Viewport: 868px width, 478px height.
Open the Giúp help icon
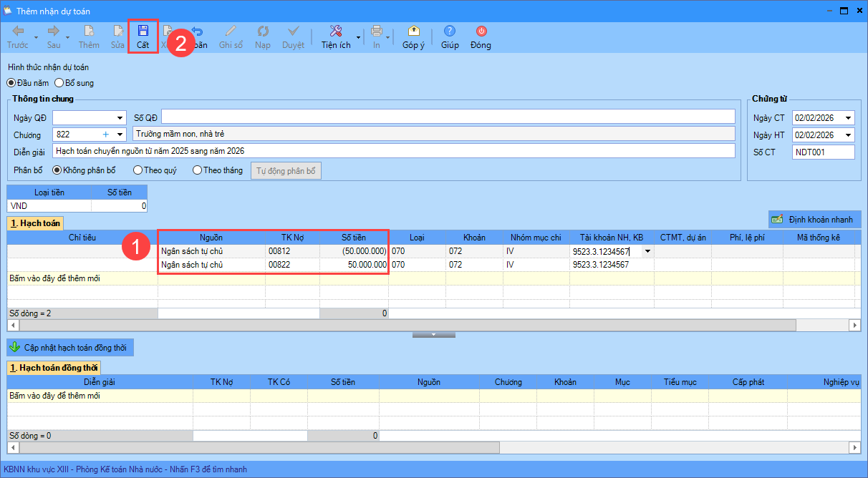click(x=450, y=31)
